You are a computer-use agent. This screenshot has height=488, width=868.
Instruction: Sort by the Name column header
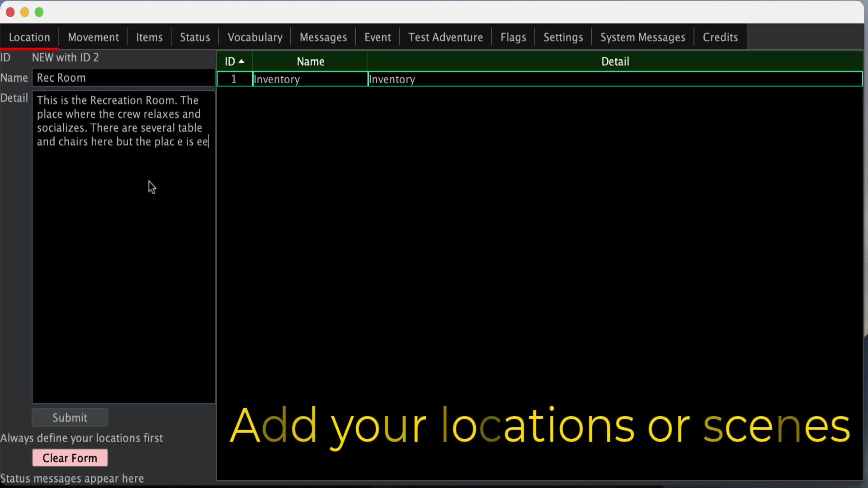(x=310, y=61)
